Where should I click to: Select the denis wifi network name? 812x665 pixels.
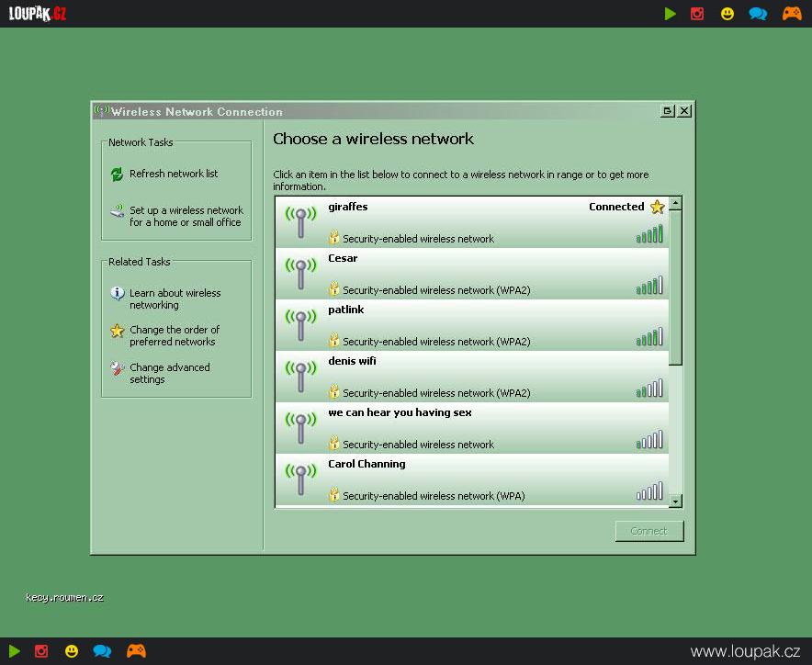(x=352, y=360)
